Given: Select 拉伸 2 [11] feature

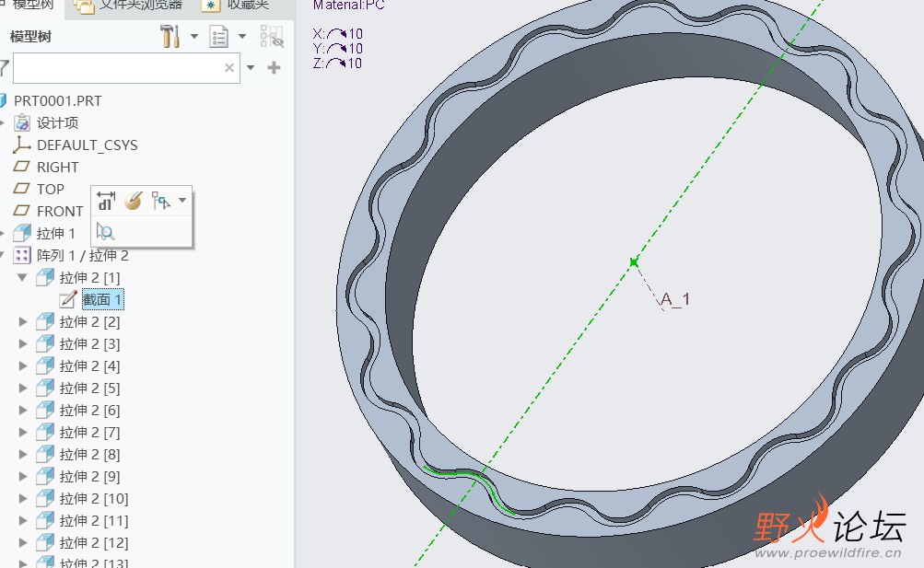Looking at the screenshot, I should point(94,521).
